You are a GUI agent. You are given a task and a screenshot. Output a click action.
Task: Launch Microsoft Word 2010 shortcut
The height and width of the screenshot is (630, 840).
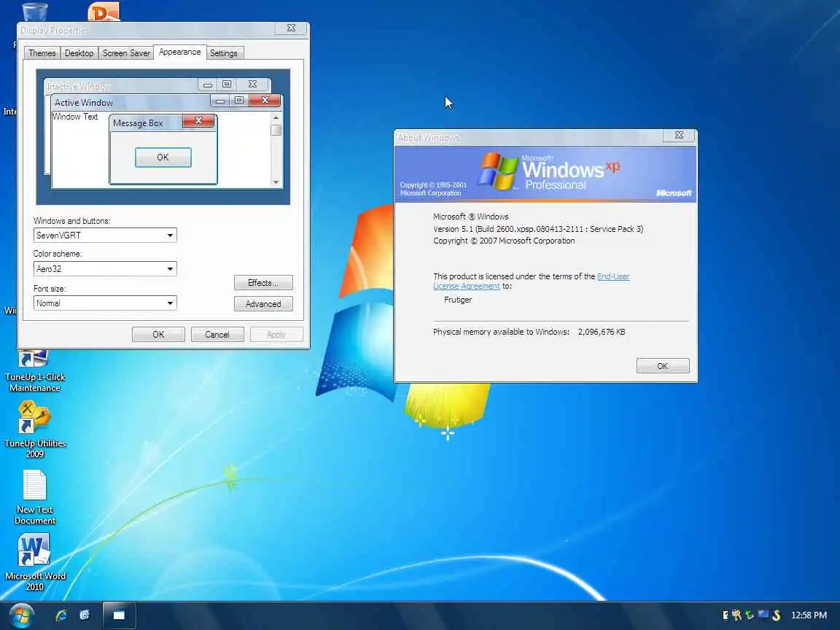[x=35, y=562]
